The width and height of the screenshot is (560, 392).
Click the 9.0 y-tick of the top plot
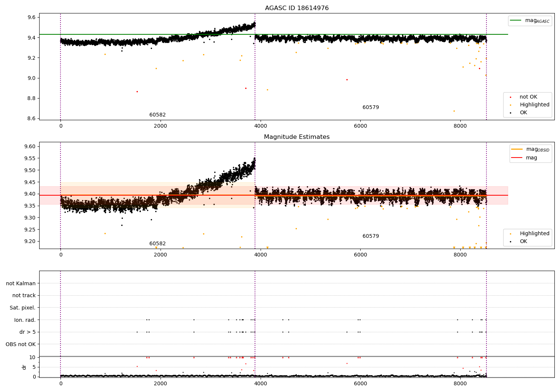pos(31,78)
